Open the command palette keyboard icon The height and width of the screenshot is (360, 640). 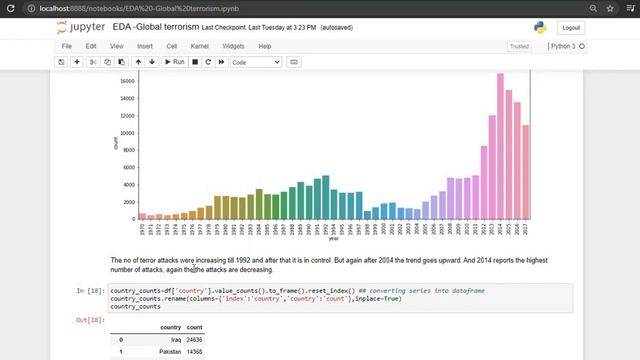tap(293, 62)
